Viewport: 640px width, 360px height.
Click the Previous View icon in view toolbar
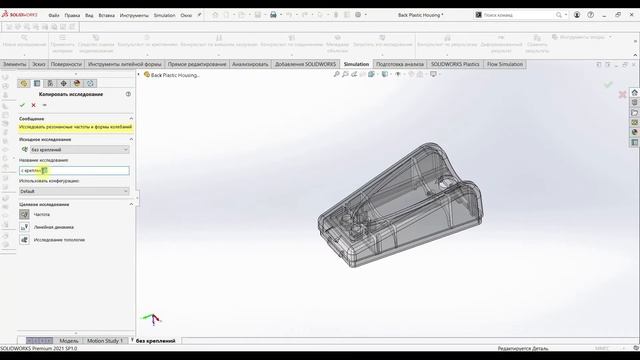354,74
